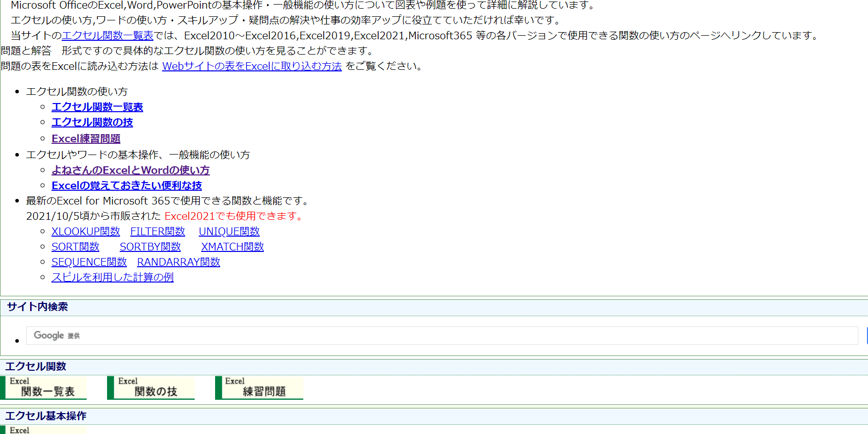Open スピルを利用した計算の例 link
868x434 pixels.
[113, 277]
